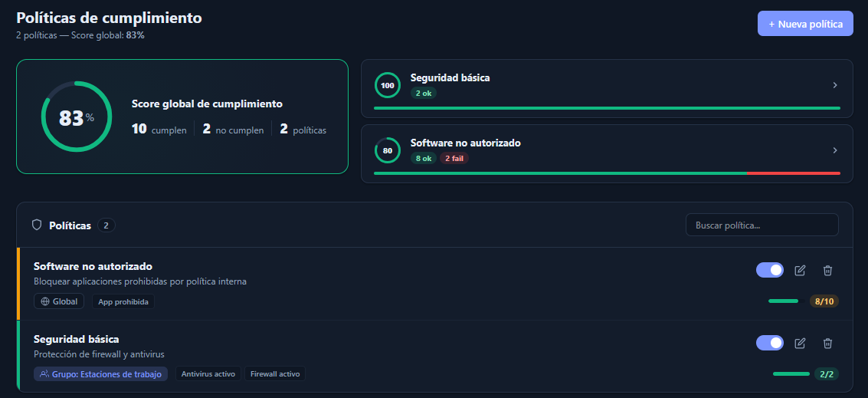Expand Seguridad básica summary card chevron

[x=835, y=85]
